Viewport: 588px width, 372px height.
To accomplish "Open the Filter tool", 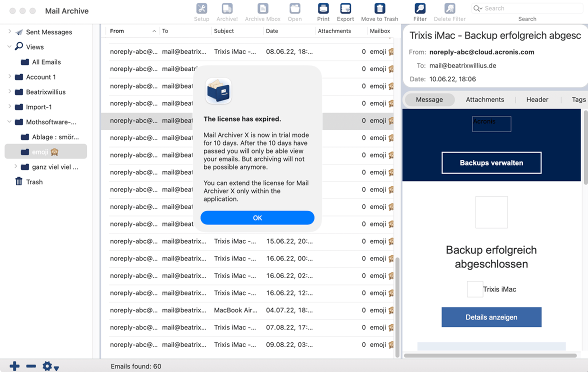I will click(419, 9).
